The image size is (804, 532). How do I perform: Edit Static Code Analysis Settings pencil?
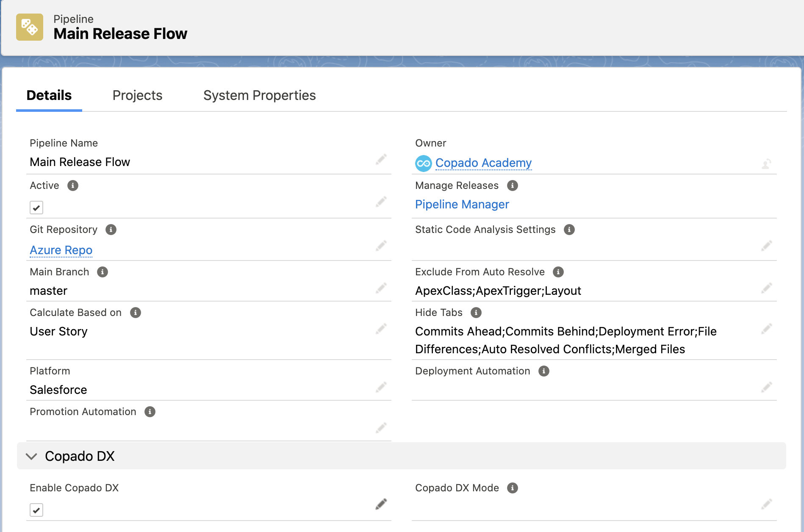pos(767,246)
